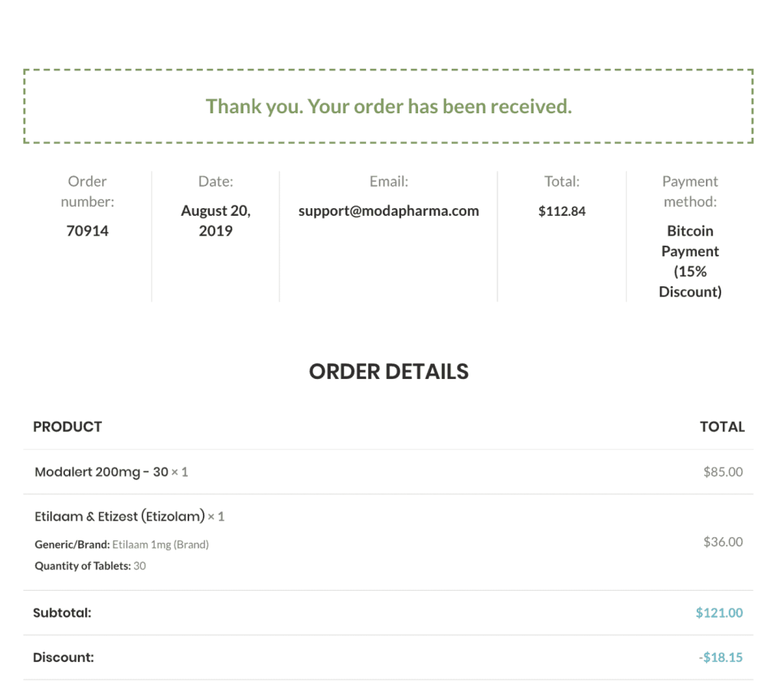Click the order number 70914
The image size is (784, 695).
click(87, 231)
